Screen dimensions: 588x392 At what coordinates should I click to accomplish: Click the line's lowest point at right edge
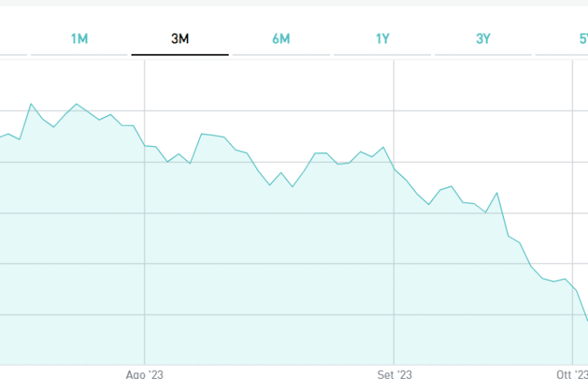coord(586,319)
